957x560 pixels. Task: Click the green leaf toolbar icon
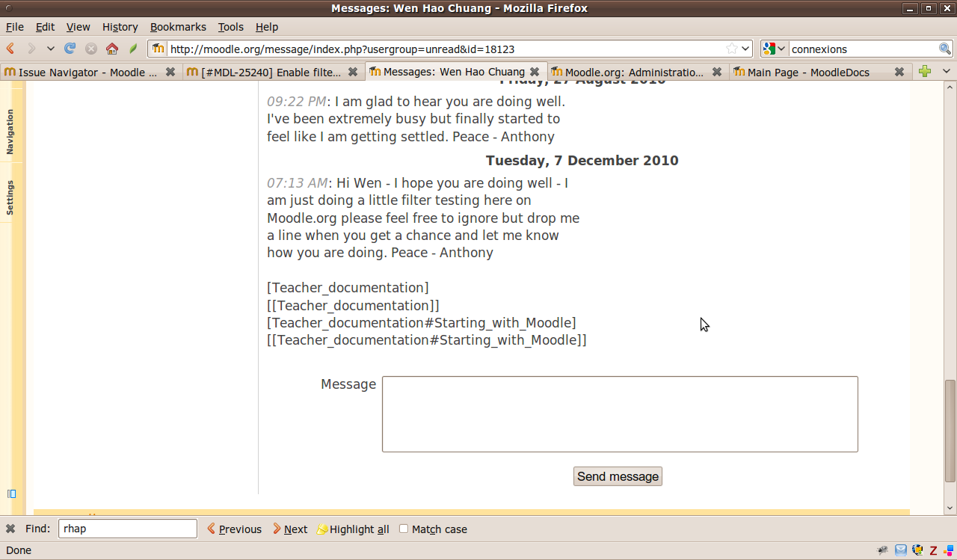point(133,49)
